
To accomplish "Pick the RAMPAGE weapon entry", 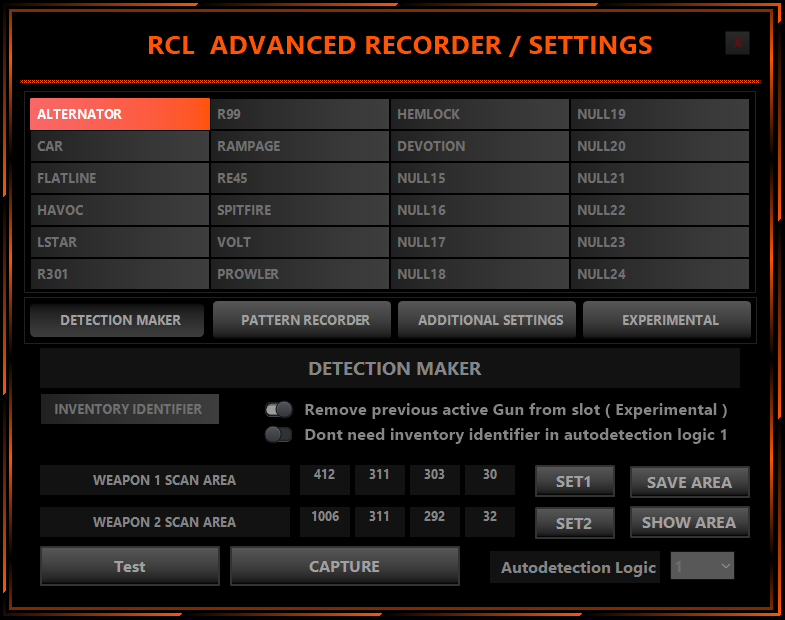I will point(300,146).
